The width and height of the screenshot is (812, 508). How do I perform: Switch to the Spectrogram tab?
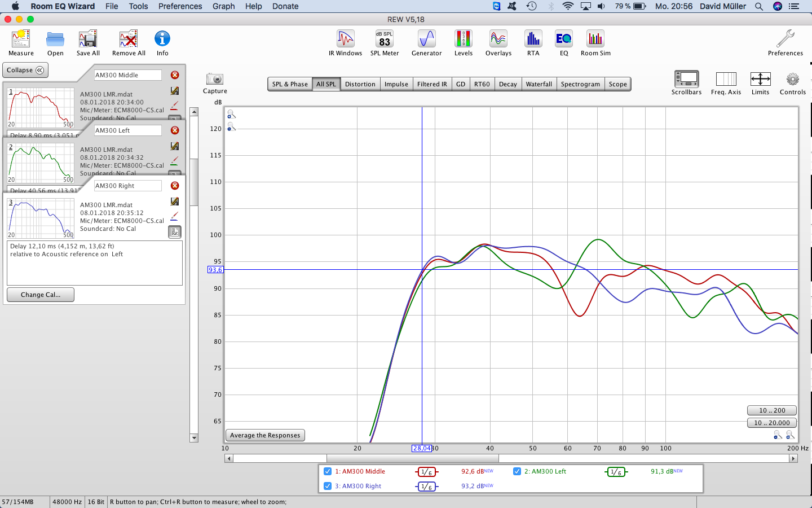(x=580, y=84)
